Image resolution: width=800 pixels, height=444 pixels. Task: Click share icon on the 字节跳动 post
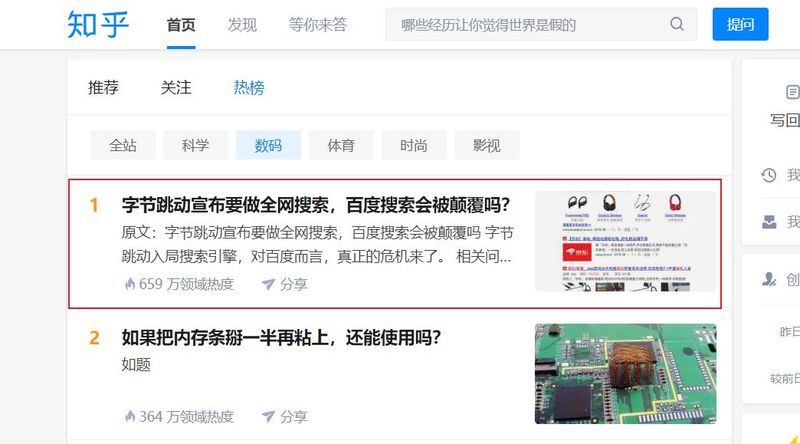coord(268,284)
